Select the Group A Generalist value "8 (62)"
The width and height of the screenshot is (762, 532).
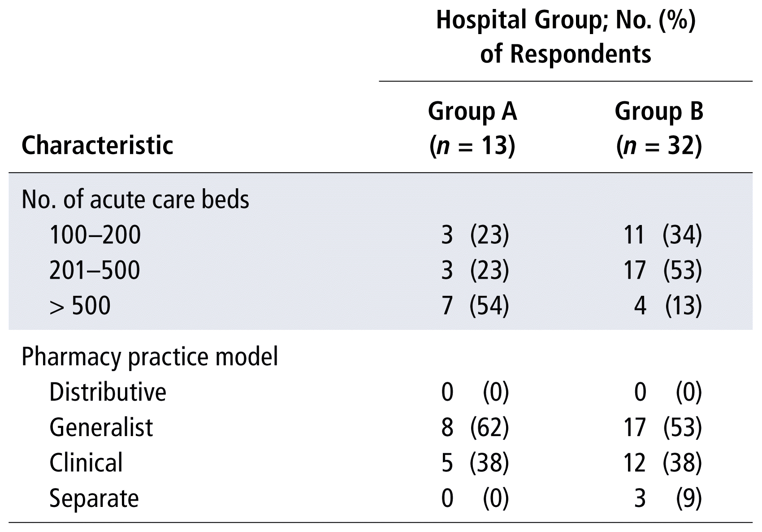pos(475,428)
